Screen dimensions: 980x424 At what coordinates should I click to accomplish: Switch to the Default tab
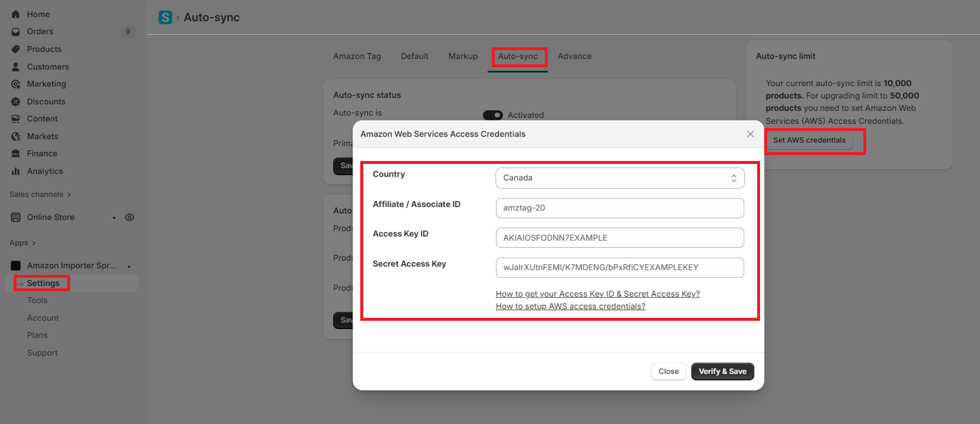point(415,56)
